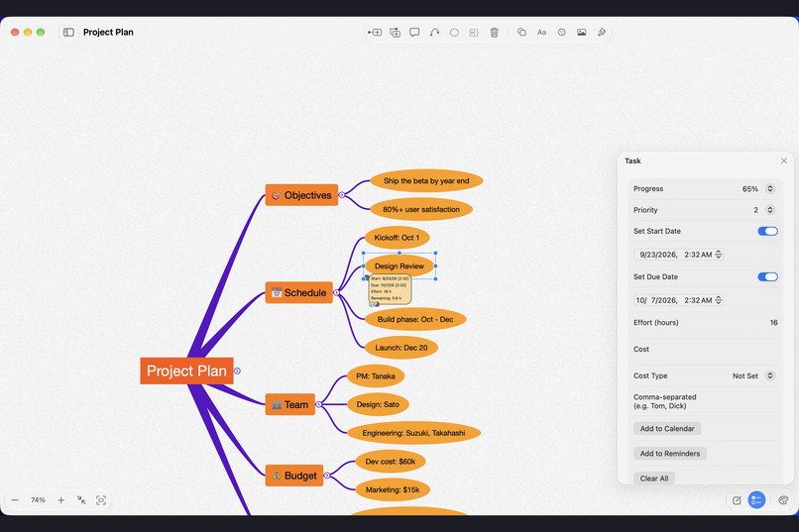This screenshot has width=799, height=532.
Task: Insert an image into the topic
Action: tap(582, 32)
